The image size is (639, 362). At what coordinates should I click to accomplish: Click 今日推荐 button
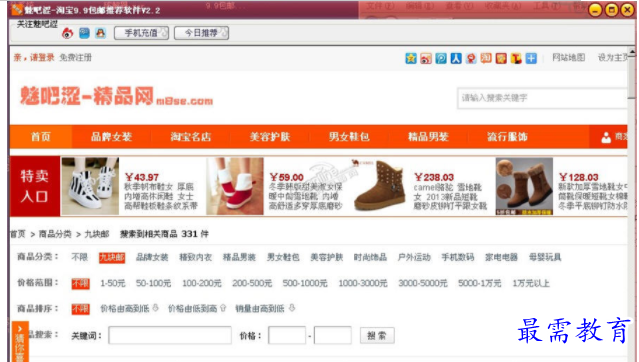(x=201, y=33)
